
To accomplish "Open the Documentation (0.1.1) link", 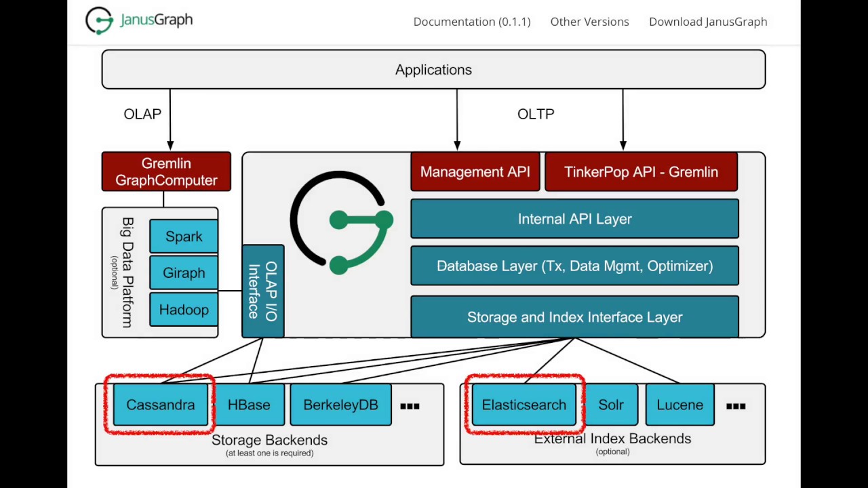I will pyautogui.click(x=472, y=22).
